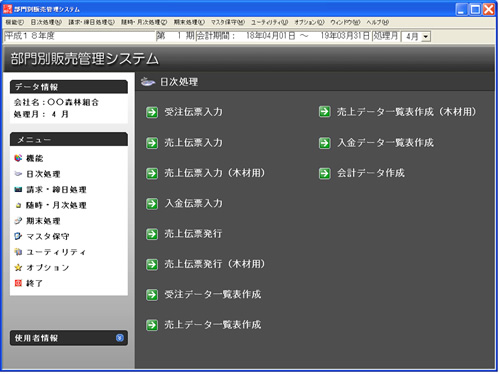
Task: Click green arrow icon beside 受注伝票入力
Action: tap(152, 112)
